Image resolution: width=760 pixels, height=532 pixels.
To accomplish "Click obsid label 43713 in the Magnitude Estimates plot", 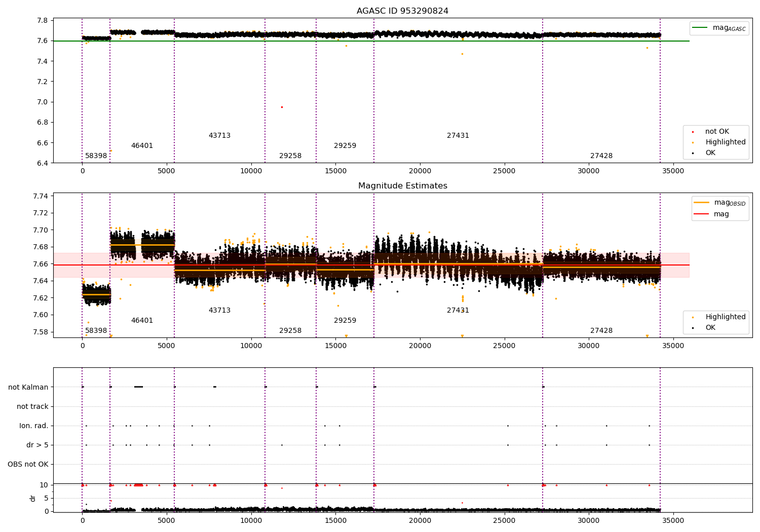I will coord(219,311).
